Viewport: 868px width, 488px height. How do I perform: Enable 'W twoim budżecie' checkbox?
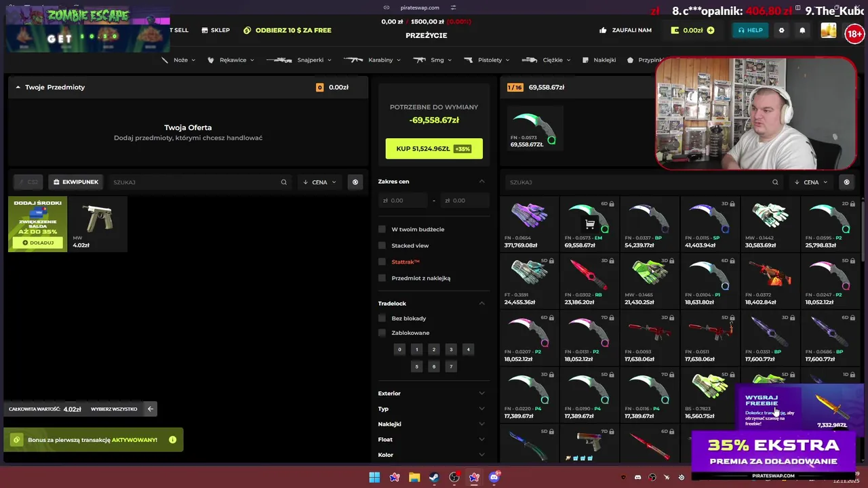pyautogui.click(x=382, y=229)
